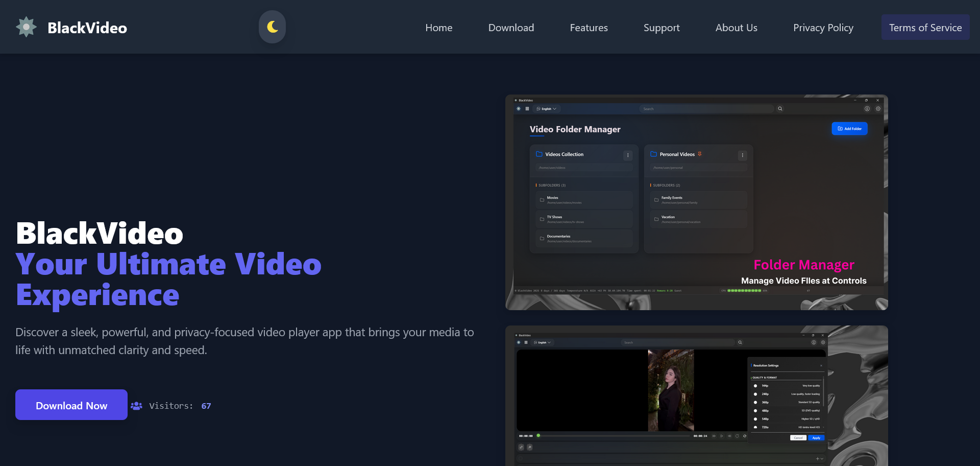Open Videos Collection three-dot menu in screenshot
The width and height of the screenshot is (980, 466).
click(628, 155)
